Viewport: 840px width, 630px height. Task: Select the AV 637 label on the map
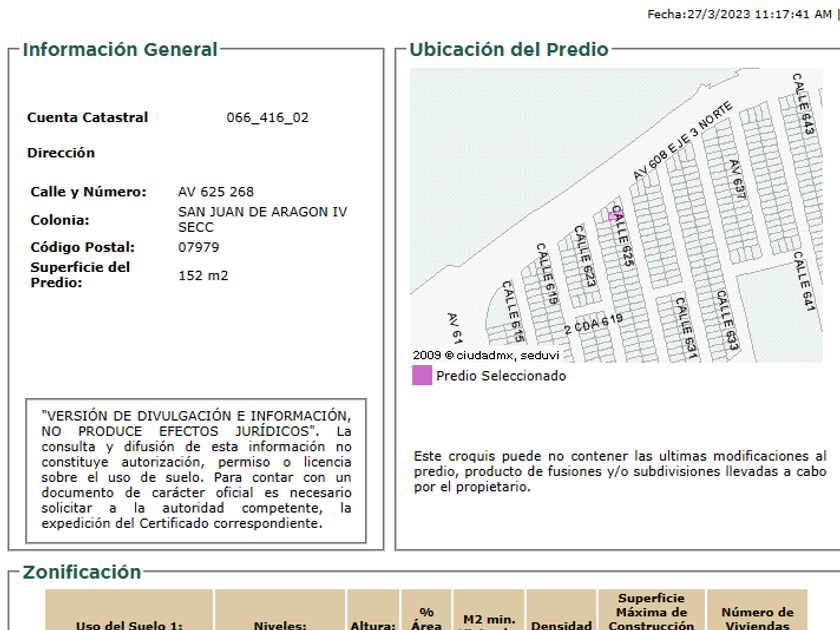(738, 181)
